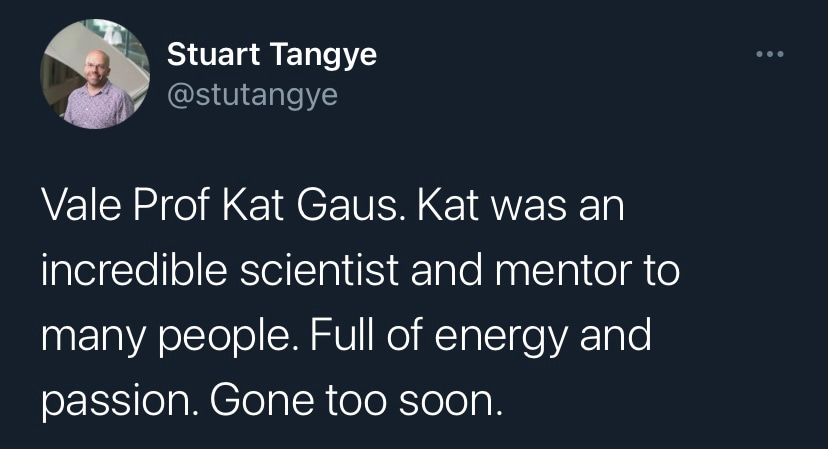Click the @stutangye handle
The height and width of the screenshot is (449, 828).
(x=252, y=94)
